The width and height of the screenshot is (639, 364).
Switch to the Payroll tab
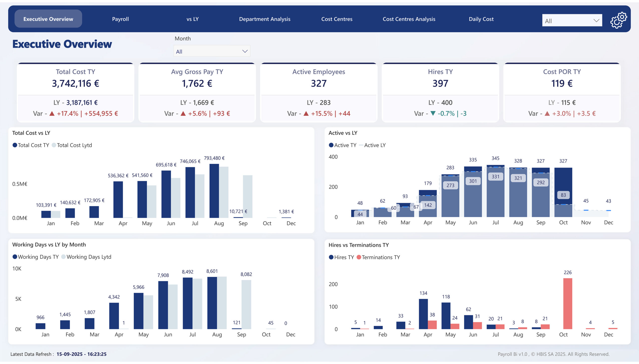click(x=121, y=19)
